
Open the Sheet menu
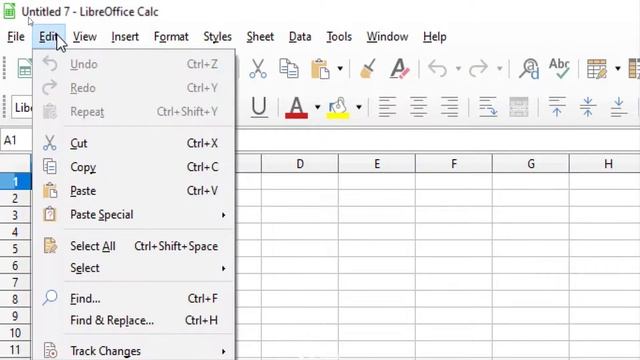[x=260, y=37]
